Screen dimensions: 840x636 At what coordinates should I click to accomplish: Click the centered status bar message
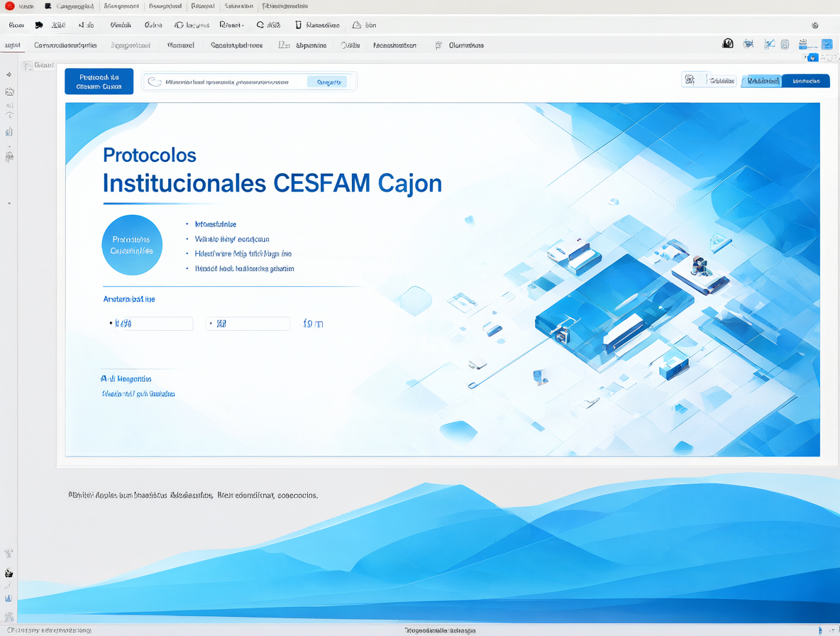[440, 630]
